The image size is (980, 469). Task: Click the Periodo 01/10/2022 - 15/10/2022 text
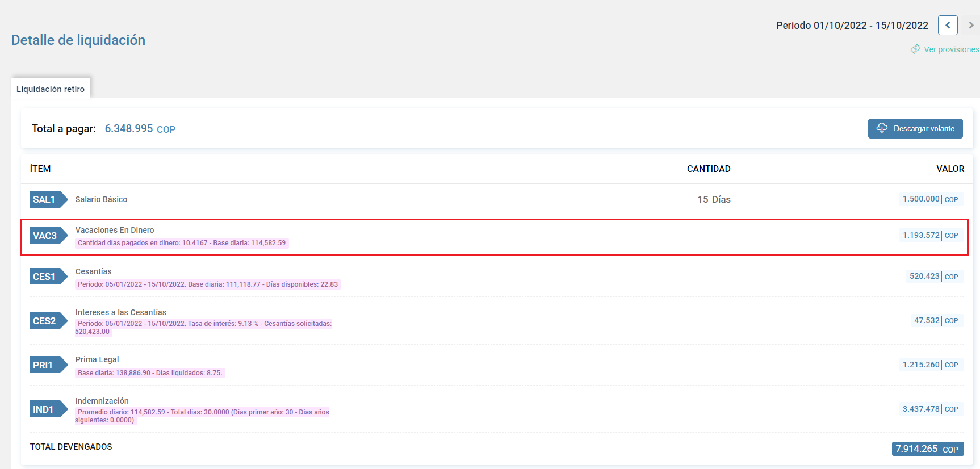click(x=852, y=26)
